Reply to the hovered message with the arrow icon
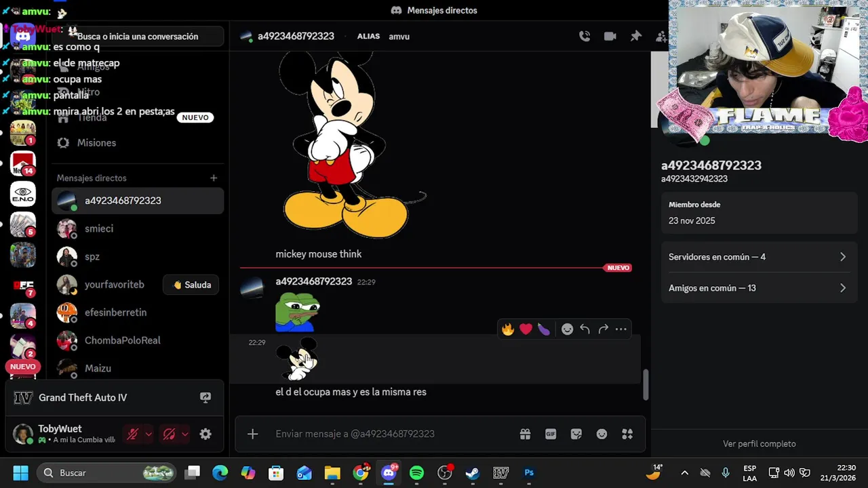Screen dimensions: 868x488 pos(585,329)
